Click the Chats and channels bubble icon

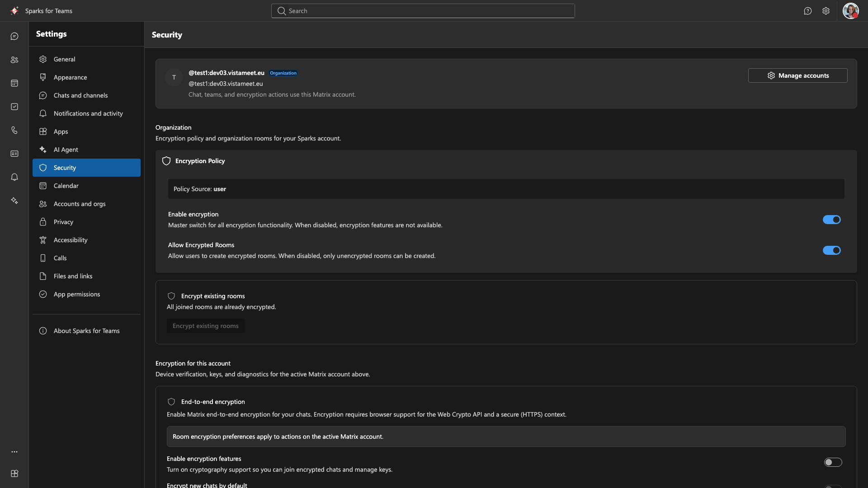coord(43,95)
